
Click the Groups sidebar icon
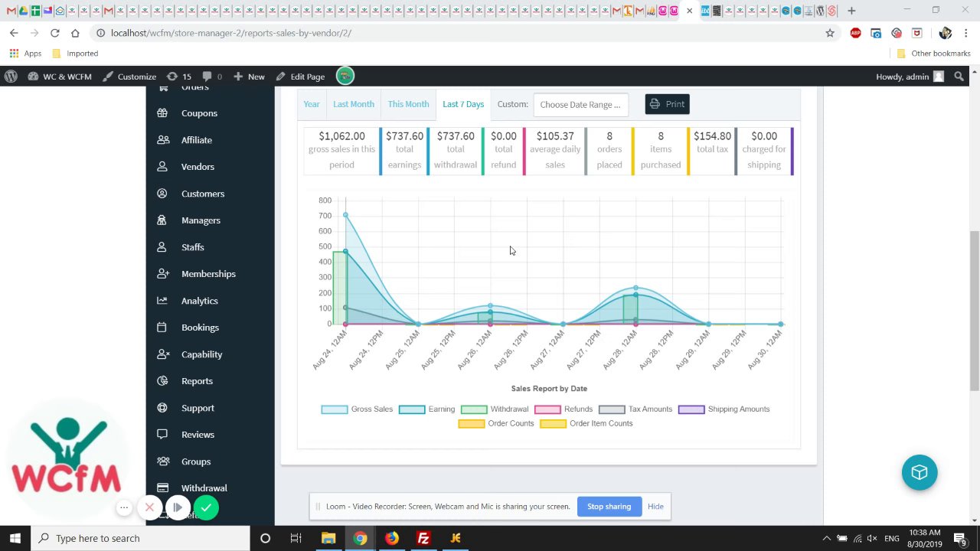point(163,461)
